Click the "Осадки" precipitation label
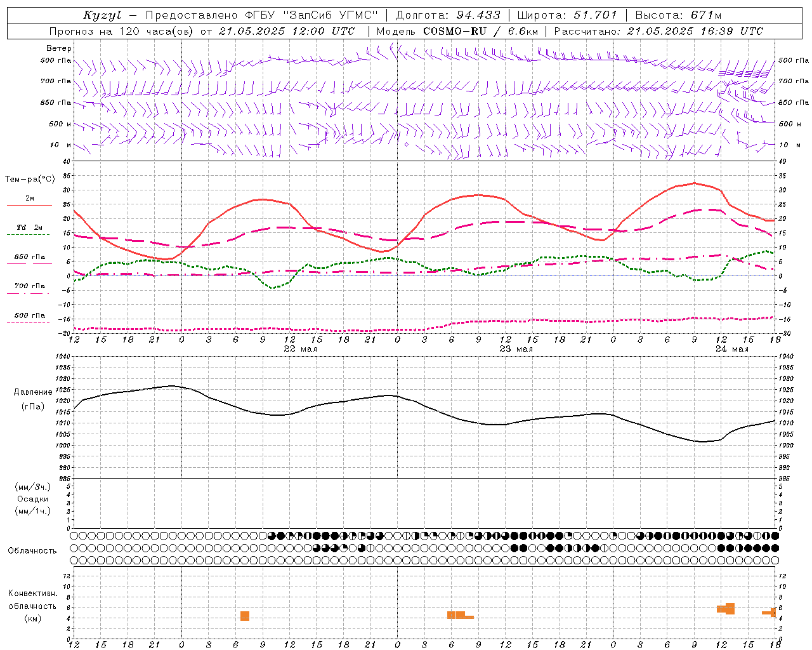 pos(33,499)
